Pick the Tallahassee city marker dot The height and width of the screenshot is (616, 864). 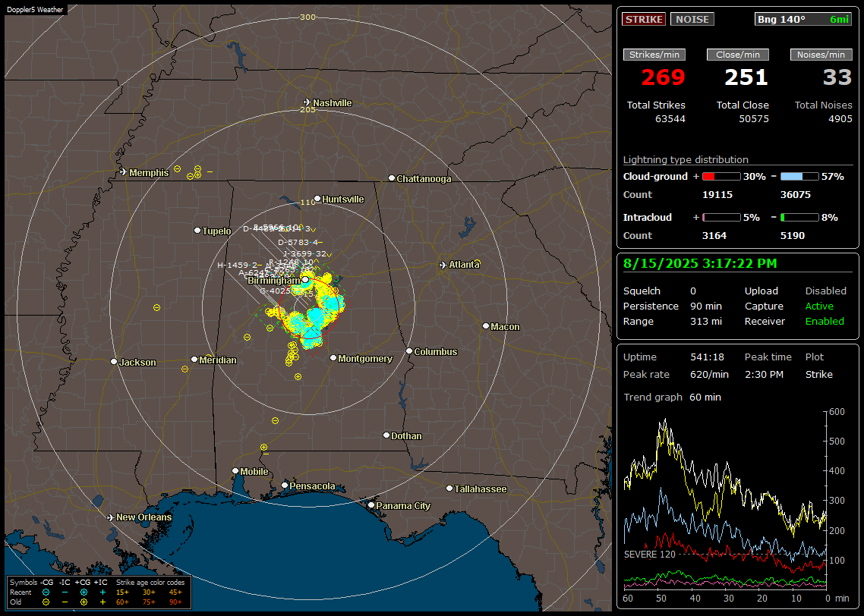pos(449,489)
